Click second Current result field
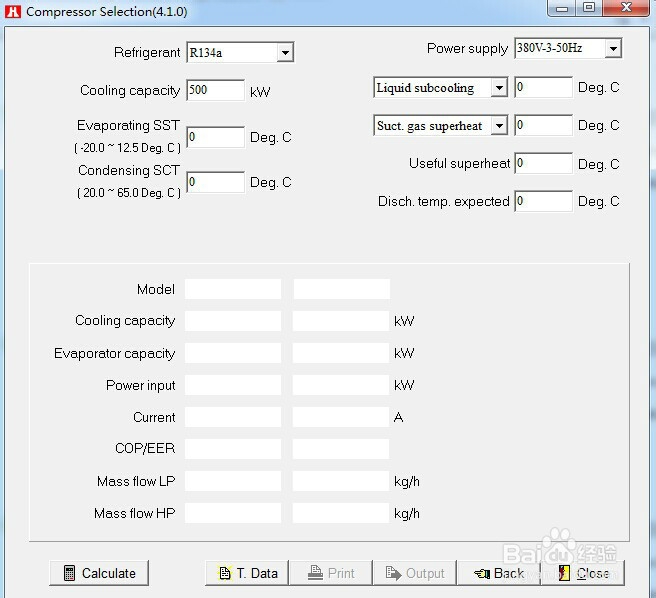656x598 pixels. 341,417
